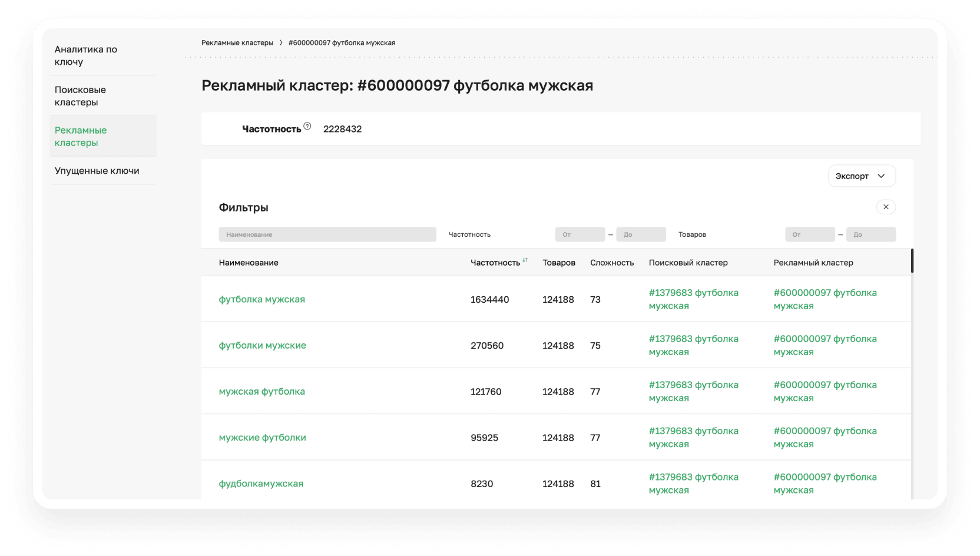The height and width of the screenshot is (556, 980).
Task: Select Рекламные кластеры in sidebar
Action: click(81, 136)
